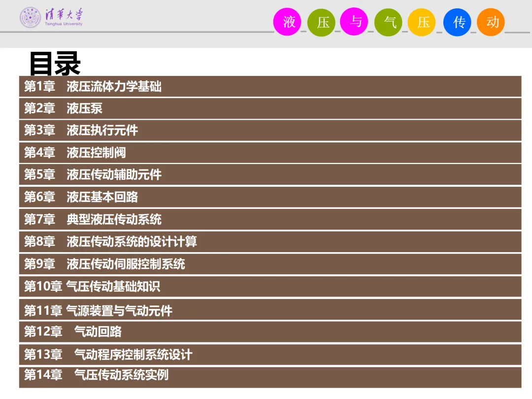The height and width of the screenshot is (399, 532).
Task: Click the Tsinghua University text under the logo
Action: pos(64,24)
